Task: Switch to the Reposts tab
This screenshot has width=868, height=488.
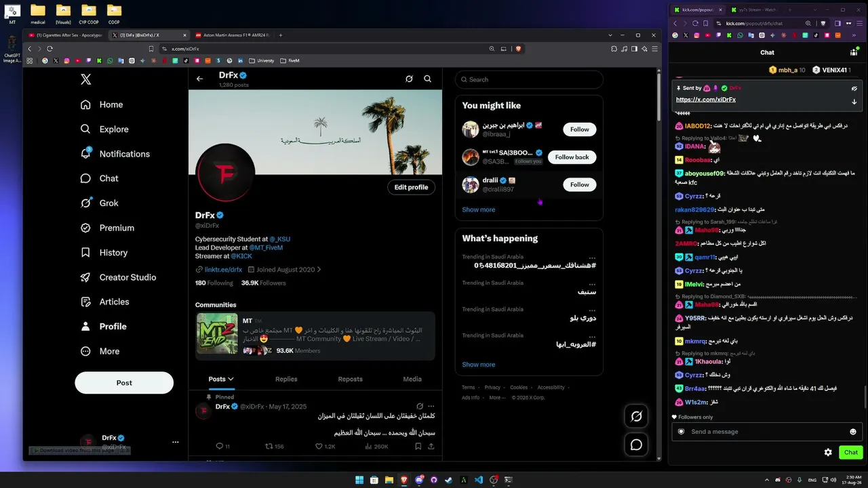Action: [x=350, y=379]
